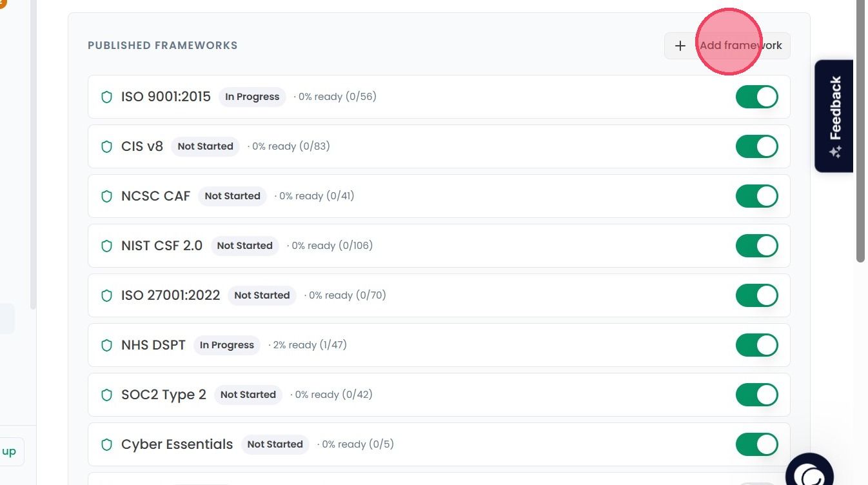Click the Not Started badge for SOC2 Type 2

248,395
